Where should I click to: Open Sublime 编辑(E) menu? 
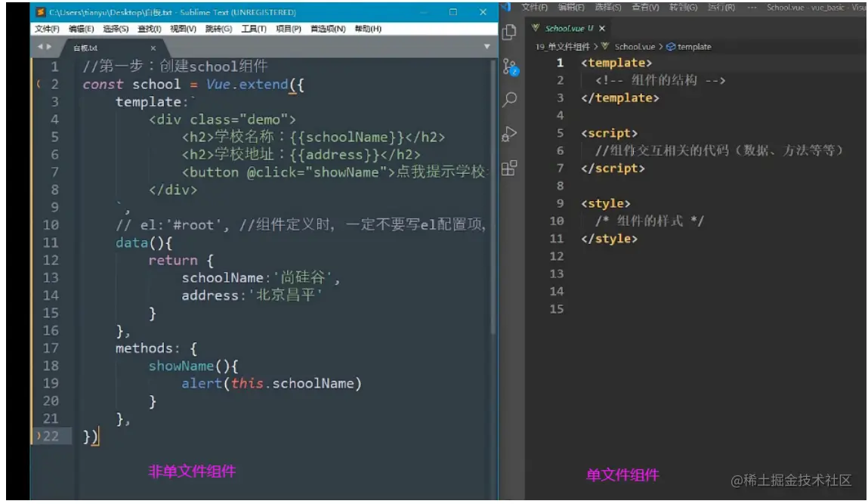(x=82, y=29)
